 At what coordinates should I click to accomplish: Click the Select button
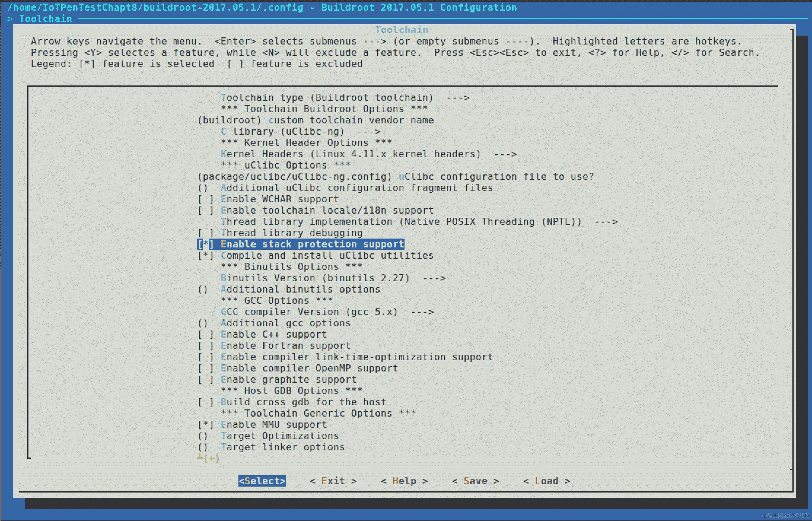(262, 481)
